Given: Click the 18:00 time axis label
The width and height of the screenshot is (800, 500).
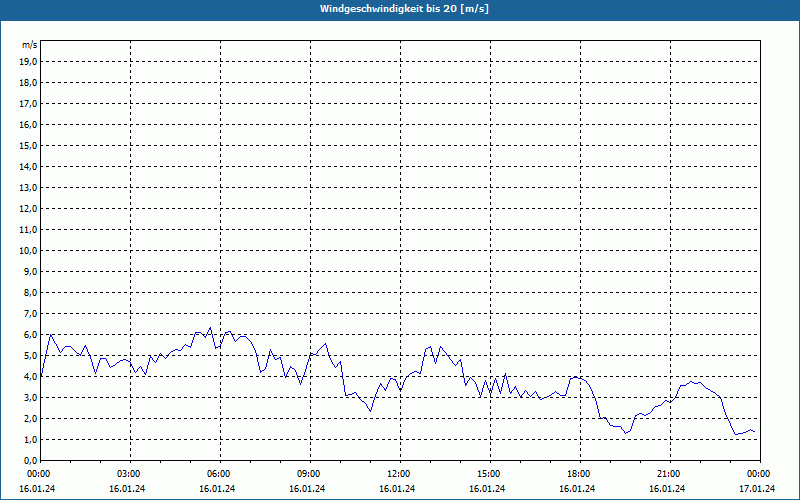Looking at the screenshot, I should pos(580,473).
